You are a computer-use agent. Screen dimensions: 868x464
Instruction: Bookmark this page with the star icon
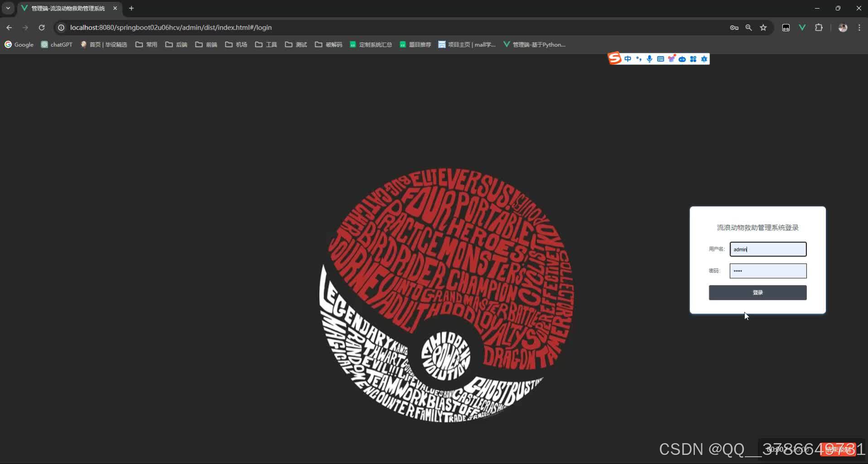coord(763,28)
